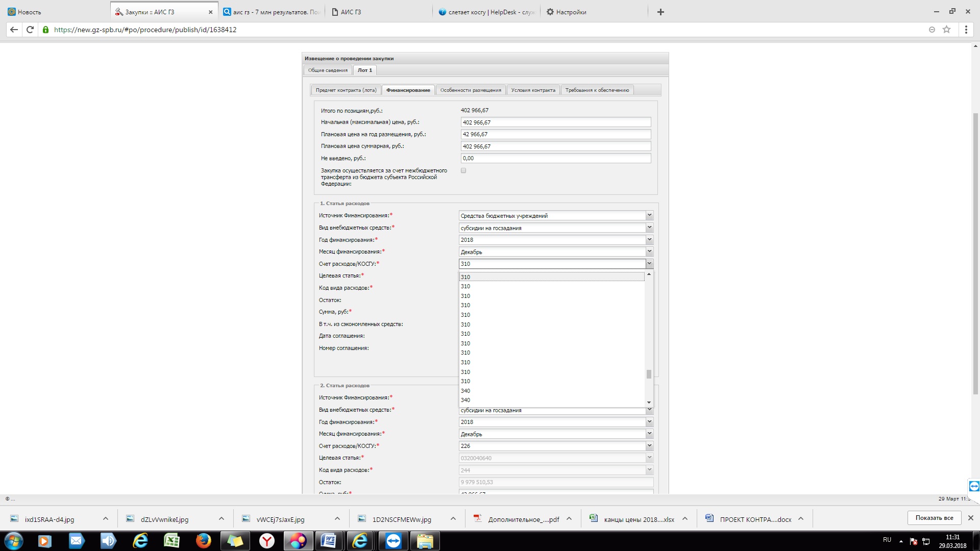Open the Месяц финансирования dropdown in section 1
Viewport: 980px width, 551px height.
[649, 252]
